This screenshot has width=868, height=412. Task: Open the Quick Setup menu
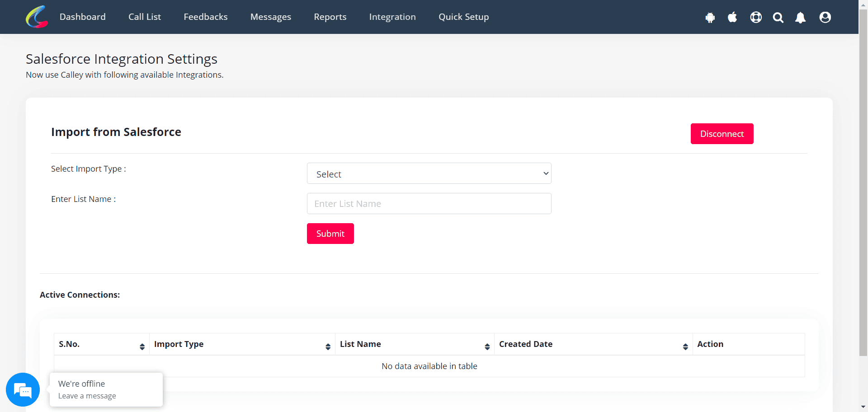(x=464, y=17)
